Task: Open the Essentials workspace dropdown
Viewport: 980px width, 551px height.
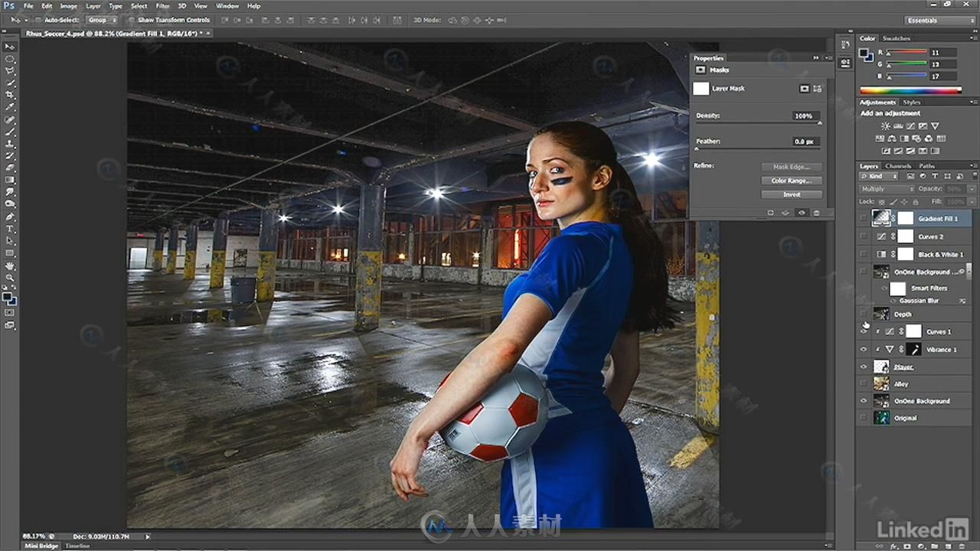Action: tap(939, 21)
